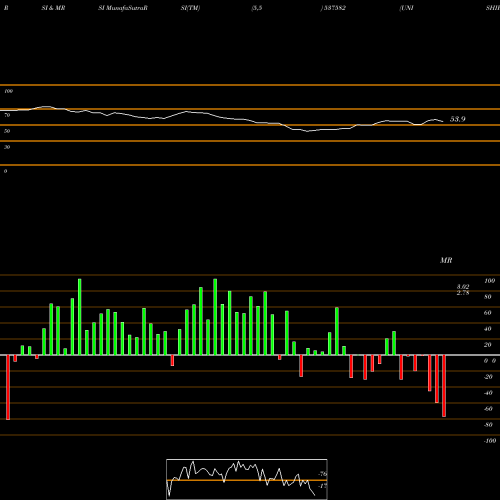
Task: Click the 2.78 value beside MR chart
Action: click(463, 293)
